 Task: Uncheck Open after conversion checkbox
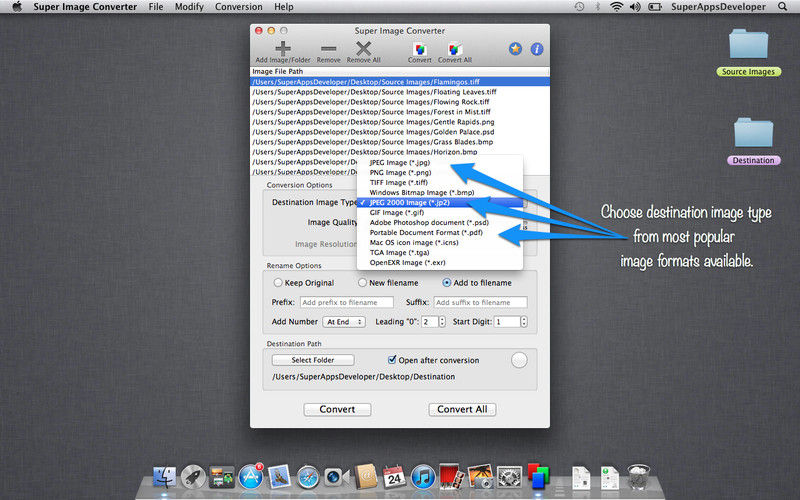click(x=392, y=360)
